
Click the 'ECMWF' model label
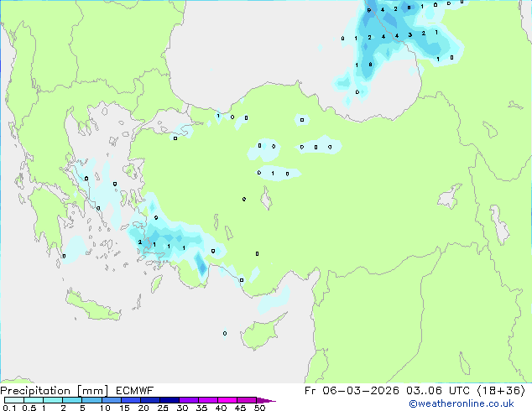pyautogui.click(x=135, y=391)
